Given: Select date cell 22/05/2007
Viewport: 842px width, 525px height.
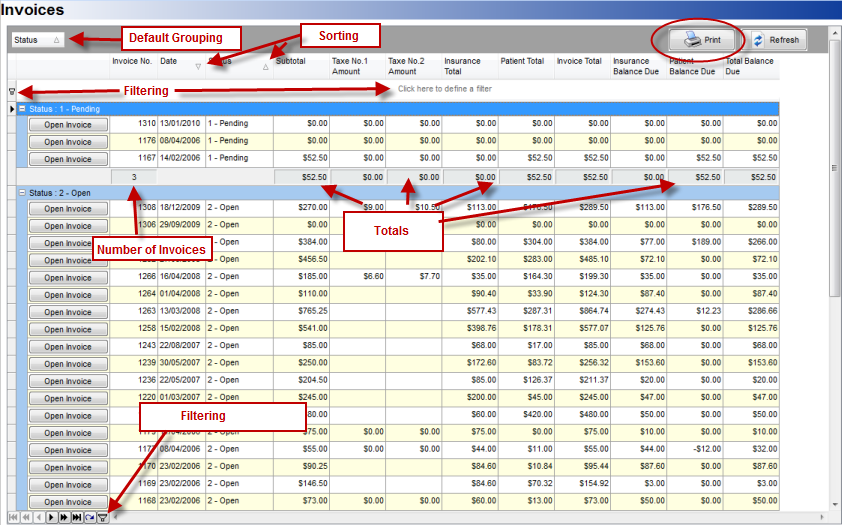Looking at the screenshot, I should 181,380.
